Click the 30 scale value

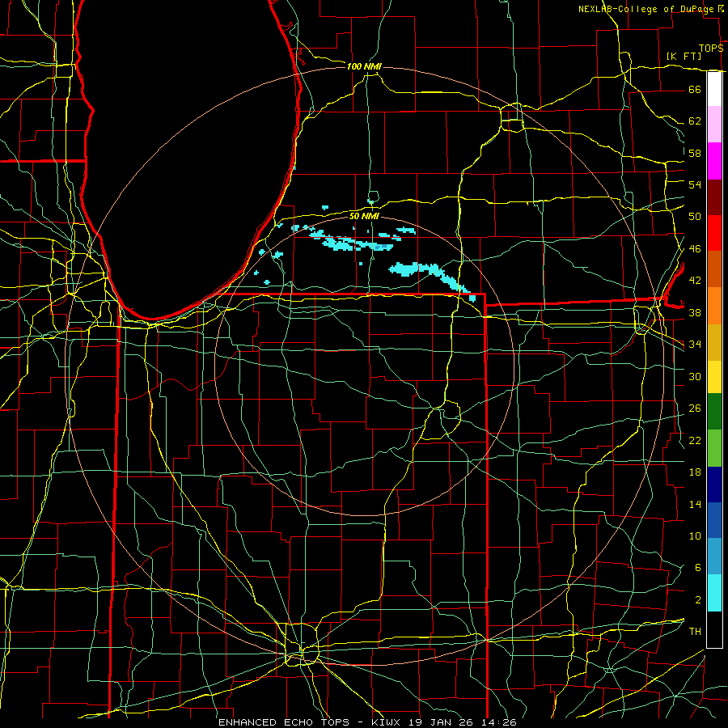click(695, 376)
